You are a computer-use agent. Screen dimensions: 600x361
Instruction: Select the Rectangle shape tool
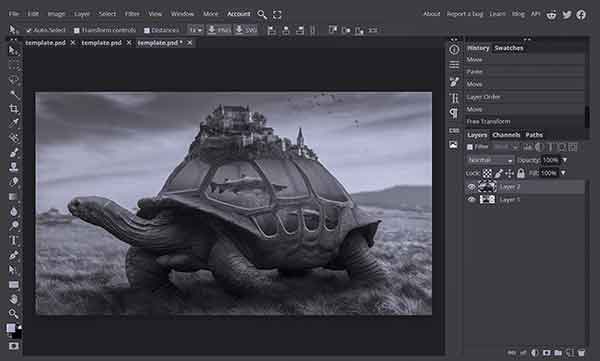[14, 284]
